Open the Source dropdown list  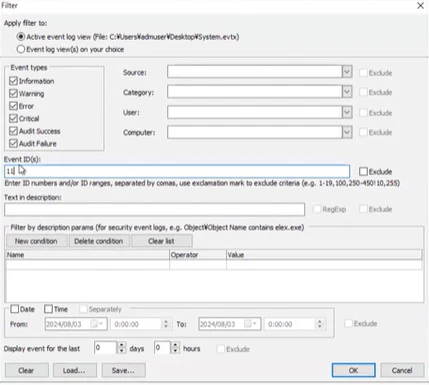coord(347,72)
